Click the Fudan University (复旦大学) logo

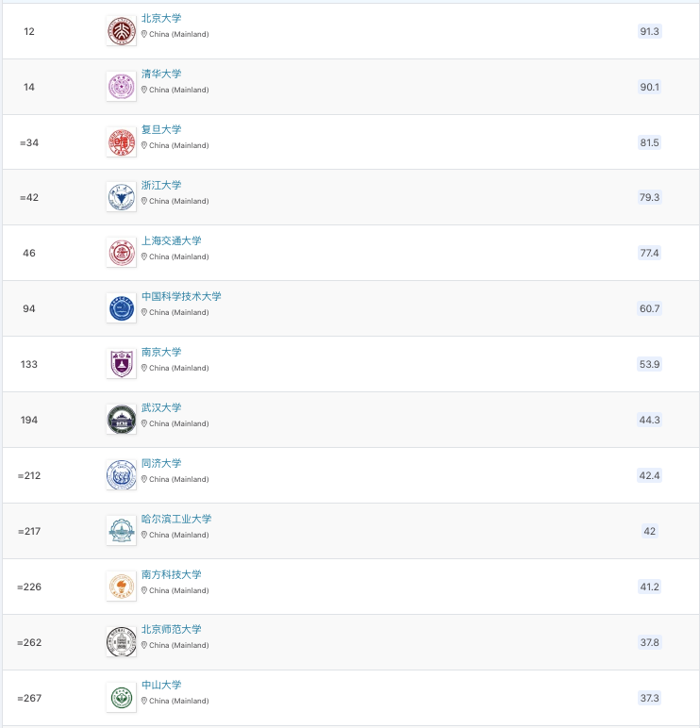[121, 142]
